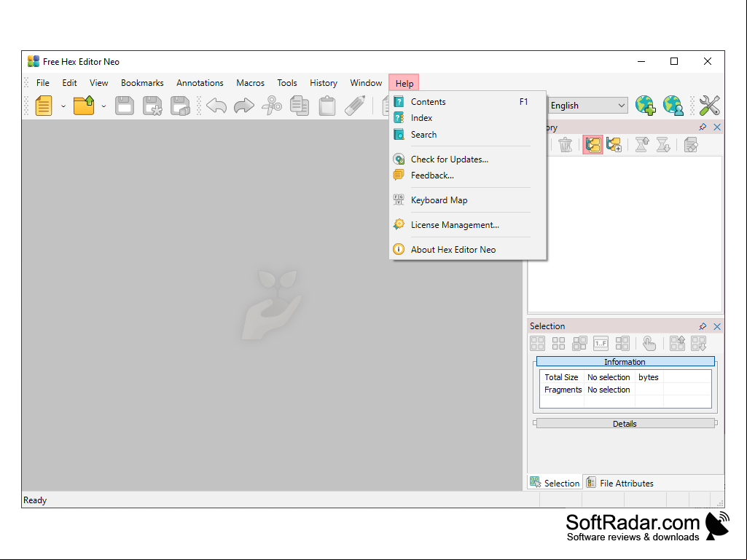Maximize the Free Hex Editor Neo window
The image size is (747, 560).
tap(674, 61)
